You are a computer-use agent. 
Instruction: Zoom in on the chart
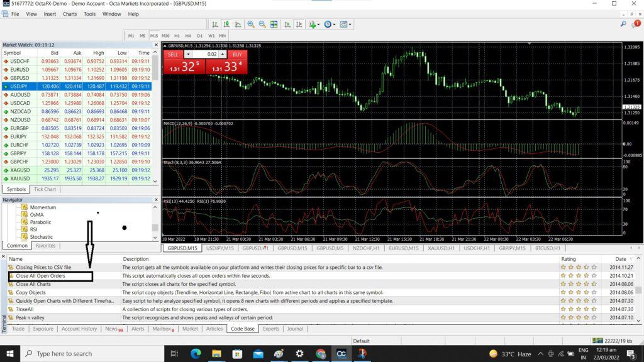[250, 25]
